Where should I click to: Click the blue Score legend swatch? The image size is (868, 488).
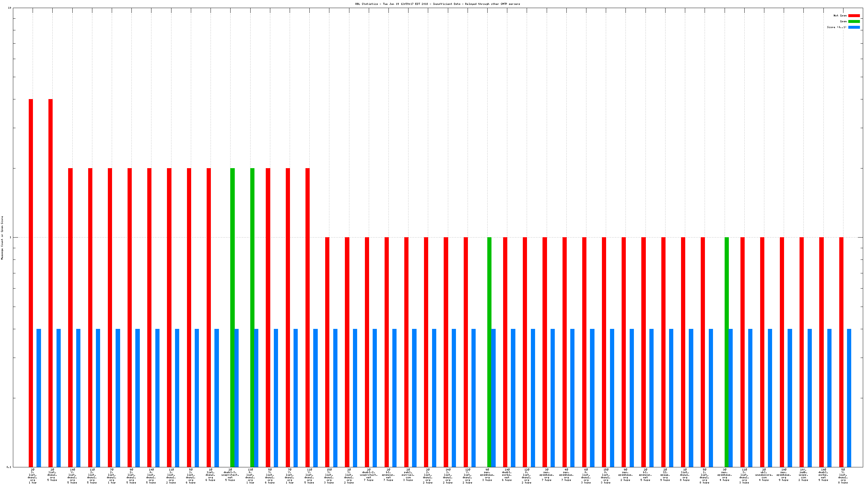tap(853, 27)
